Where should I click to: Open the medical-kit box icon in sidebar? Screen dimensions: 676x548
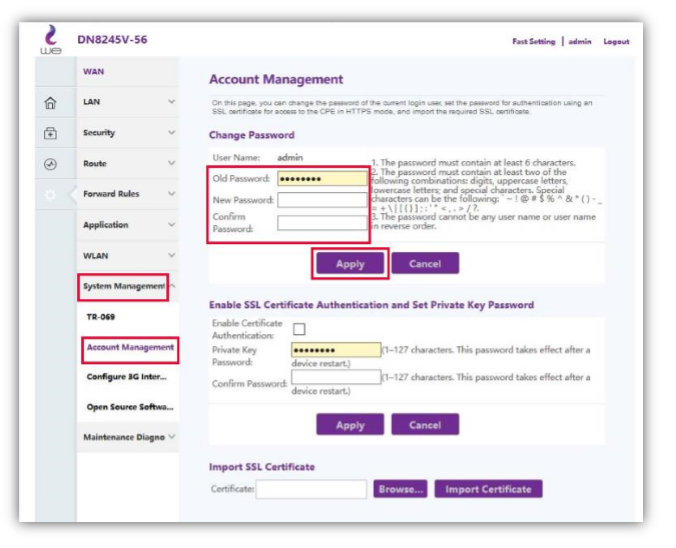point(50,133)
